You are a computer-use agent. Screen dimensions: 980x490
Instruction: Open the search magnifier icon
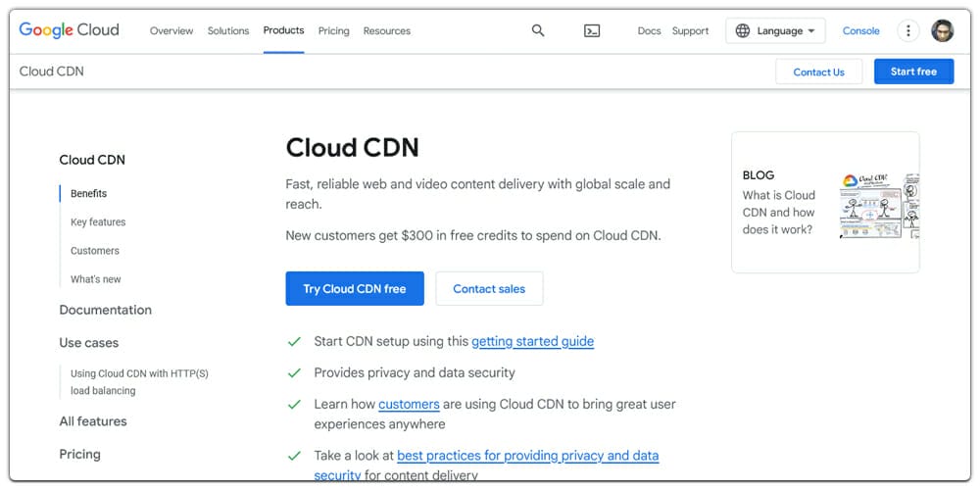(537, 30)
